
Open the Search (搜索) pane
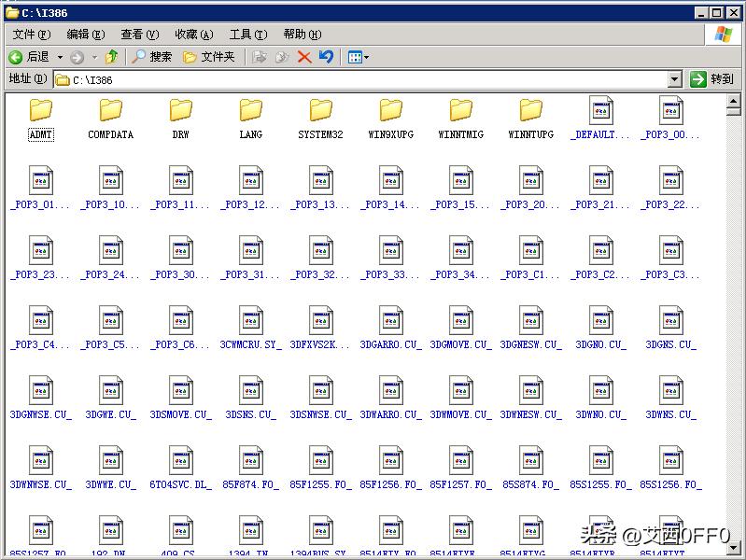(152, 57)
